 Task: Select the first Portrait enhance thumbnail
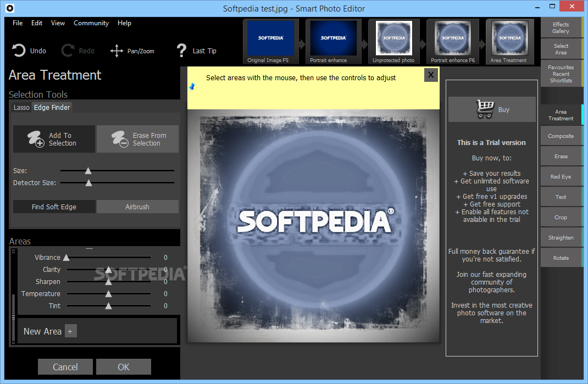(334, 42)
